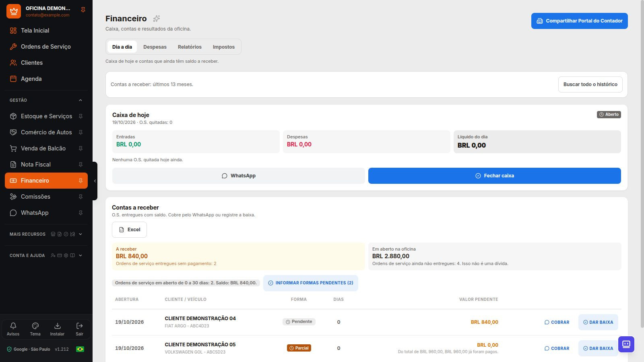This screenshot has height=362, width=644.
Task: Switch to Despesas tab
Action: 155,47
